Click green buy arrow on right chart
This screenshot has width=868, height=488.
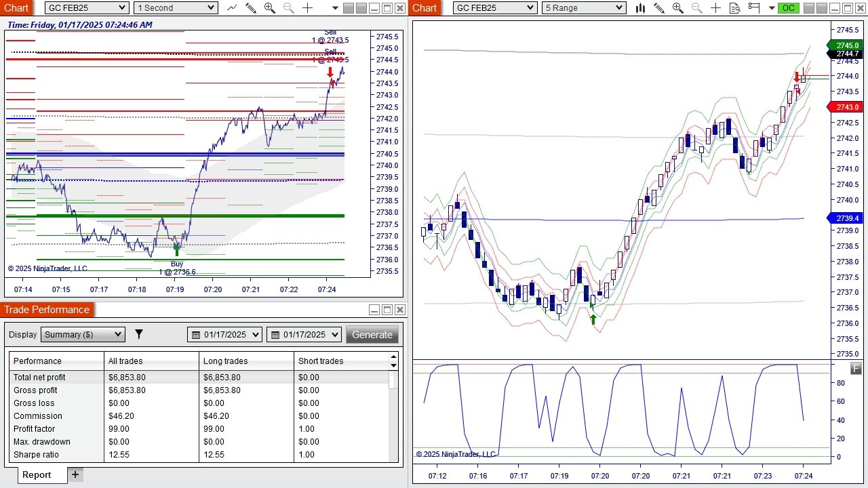click(x=593, y=319)
